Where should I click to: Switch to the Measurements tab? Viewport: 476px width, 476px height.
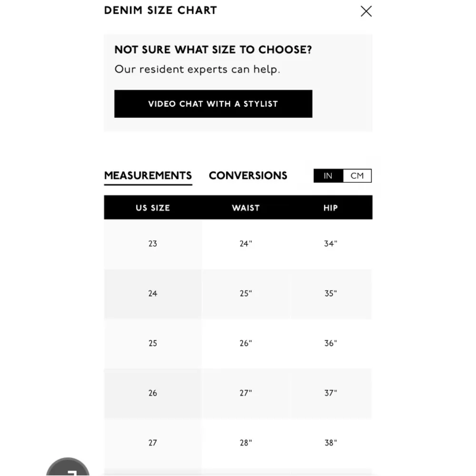click(x=148, y=176)
